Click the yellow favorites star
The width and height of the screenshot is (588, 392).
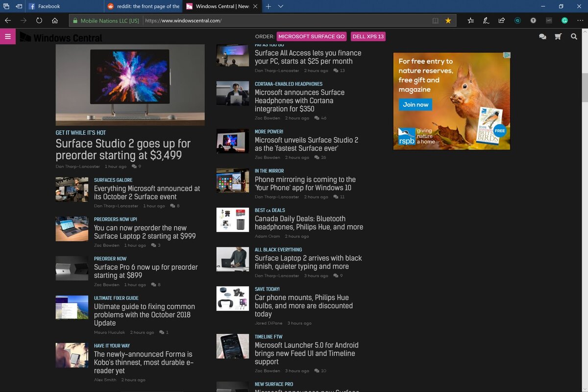(x=448, y=21)
